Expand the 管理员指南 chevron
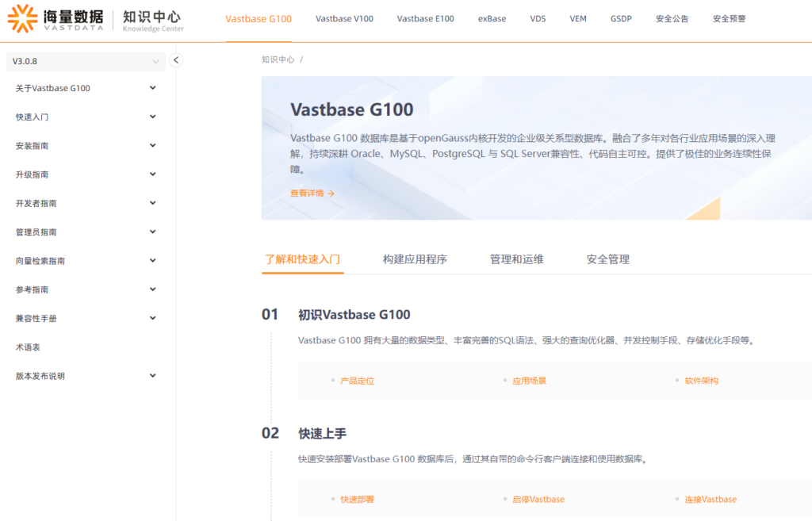 pyautogui.click(x=153, y=232)
